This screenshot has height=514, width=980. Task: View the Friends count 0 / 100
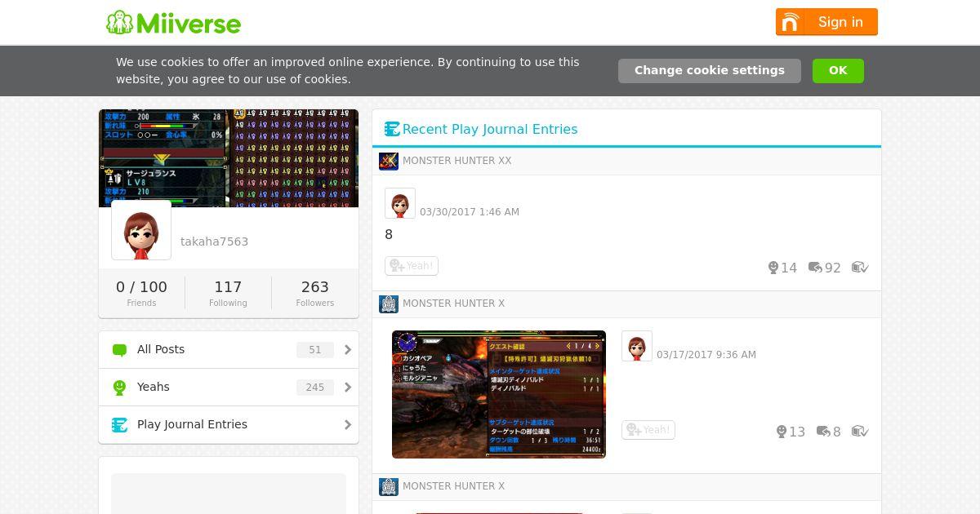[x=141, y=293]
